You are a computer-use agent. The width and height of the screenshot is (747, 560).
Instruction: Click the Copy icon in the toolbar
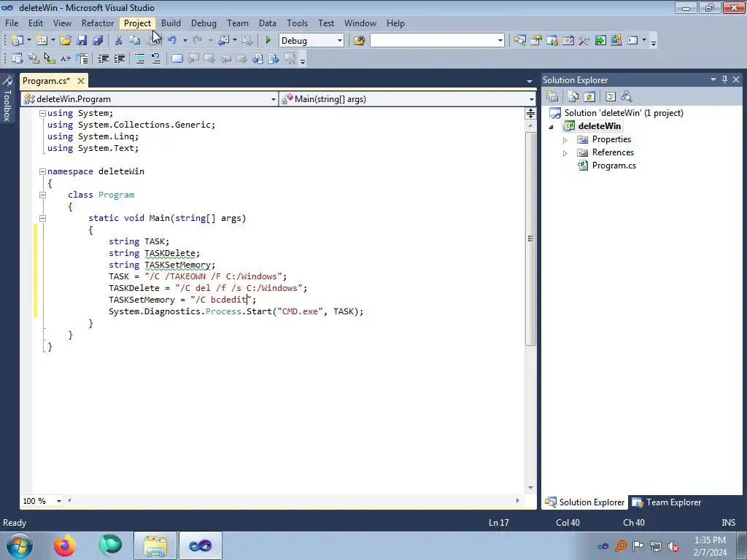pyautogui.click(x=135, y=41)
